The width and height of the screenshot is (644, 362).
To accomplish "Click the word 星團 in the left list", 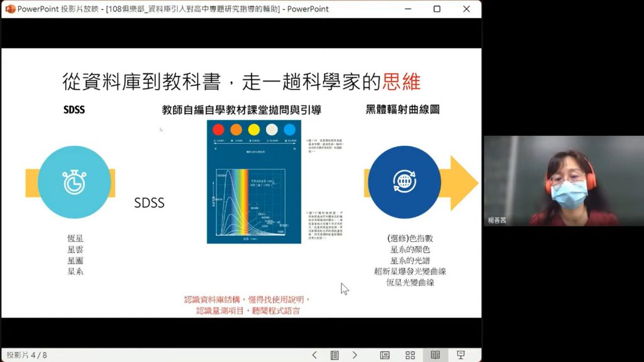I will coord(75,260).
